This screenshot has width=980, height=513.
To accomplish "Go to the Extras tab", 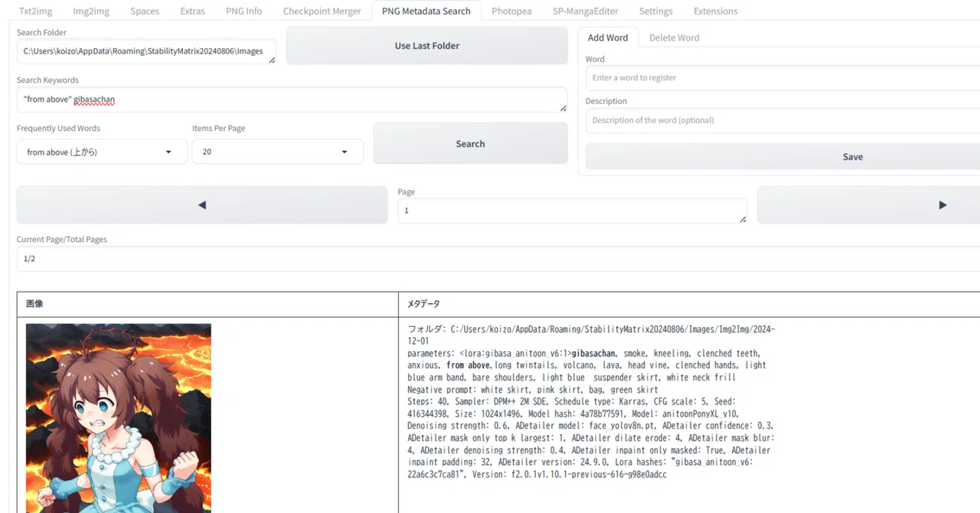I will pos(193,11).
